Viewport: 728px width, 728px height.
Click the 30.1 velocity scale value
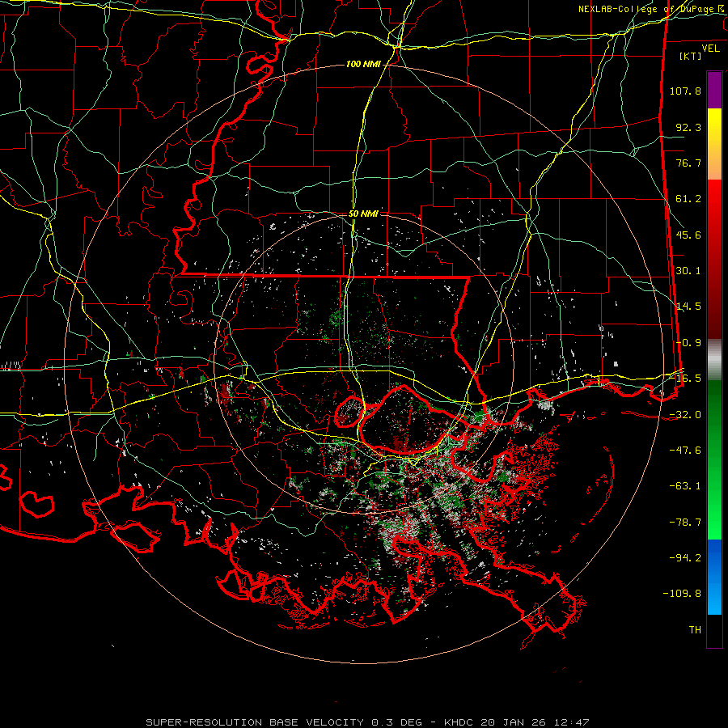pyautogui.click(x=688, y=271)
